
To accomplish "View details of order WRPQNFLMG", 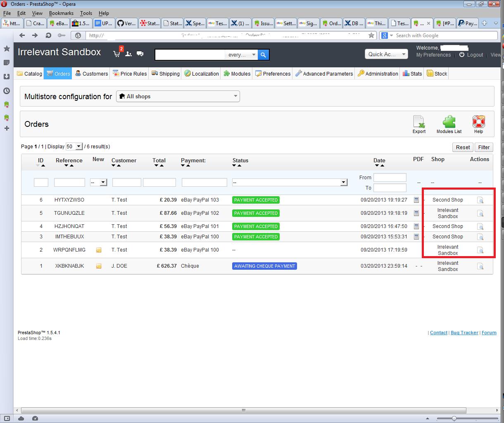I will coord(480,250).
